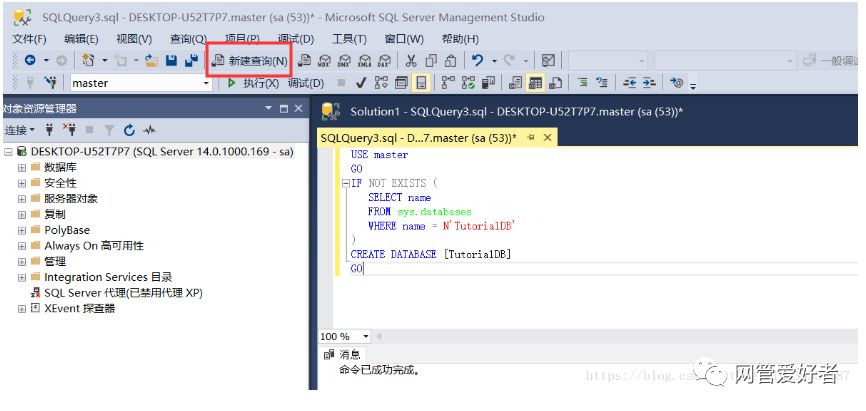Open the 窗口(W) menu
This screenshot has height=411, width=866.
point(404,39)
